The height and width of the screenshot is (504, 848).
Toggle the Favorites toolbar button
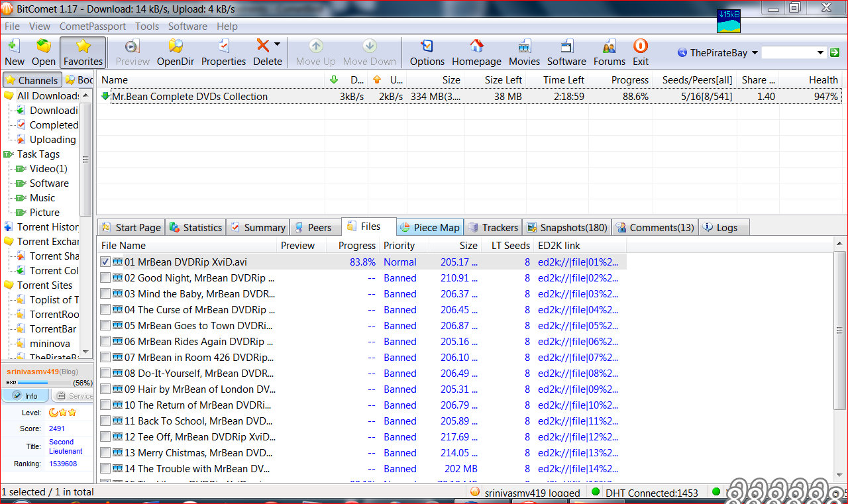coord(83,52)
